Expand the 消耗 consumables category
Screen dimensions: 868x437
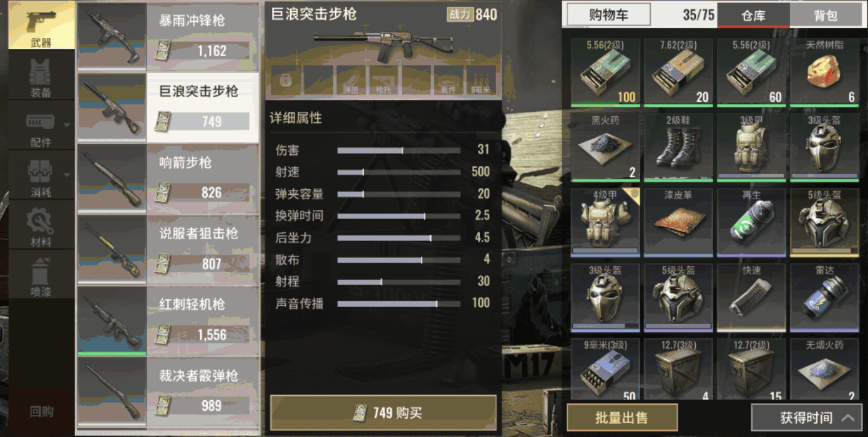click(41, 177)
